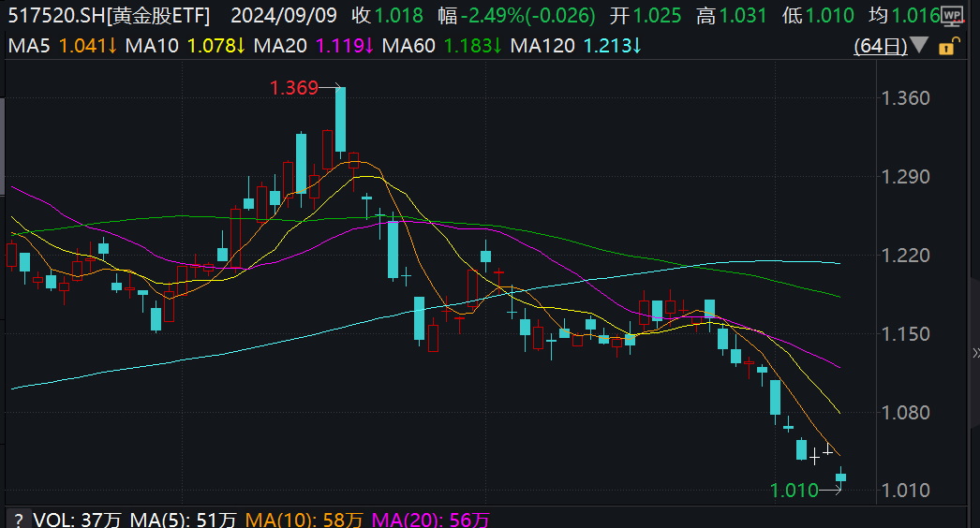The width and height of the screenshot is (980, 528).
Task: Click the 1.290 price axis label
Action: (x=905, y=177)
